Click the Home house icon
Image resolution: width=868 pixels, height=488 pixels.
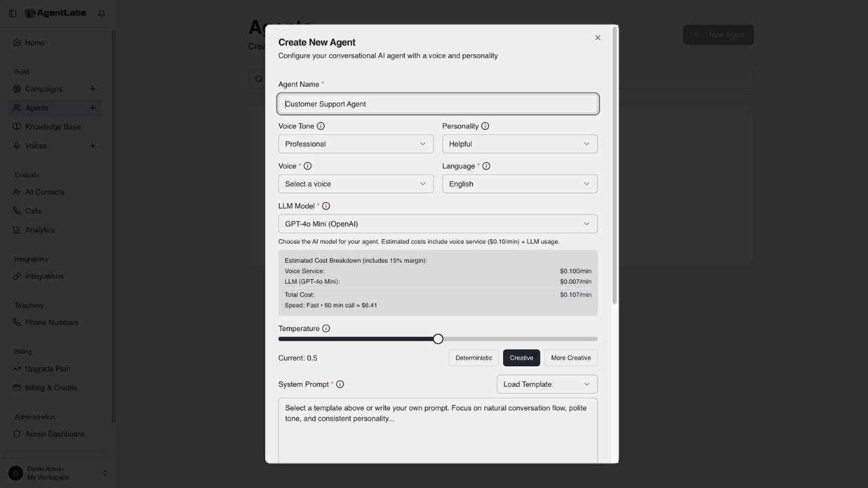[17, 43]
